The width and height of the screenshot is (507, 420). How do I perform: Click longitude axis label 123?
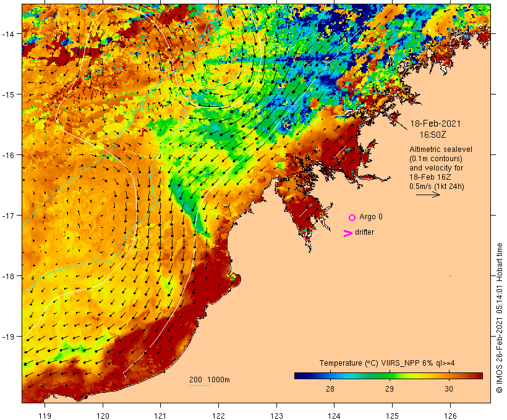point(276,416)
